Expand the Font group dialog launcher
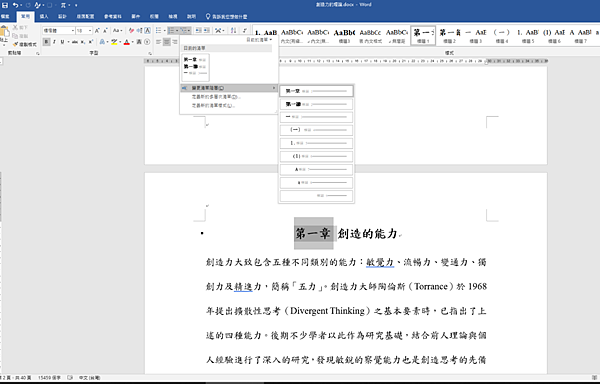 [150, 53]
